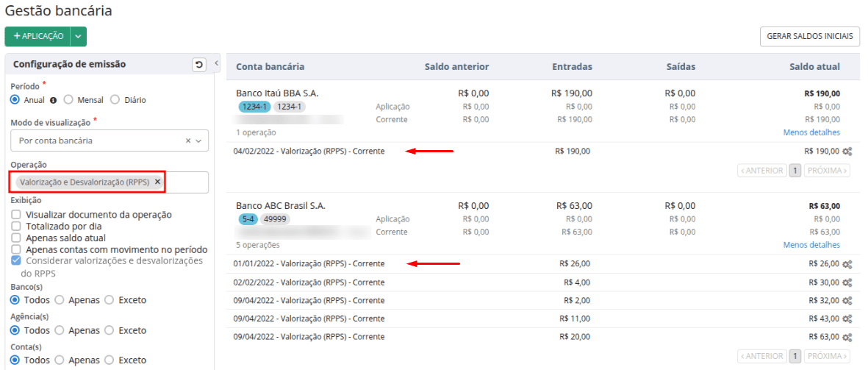Viewport: 868px width, 370px height.
Task: Click the R$ 20,00 entry value
Action: pyautogui.click(x=575, y=337)
